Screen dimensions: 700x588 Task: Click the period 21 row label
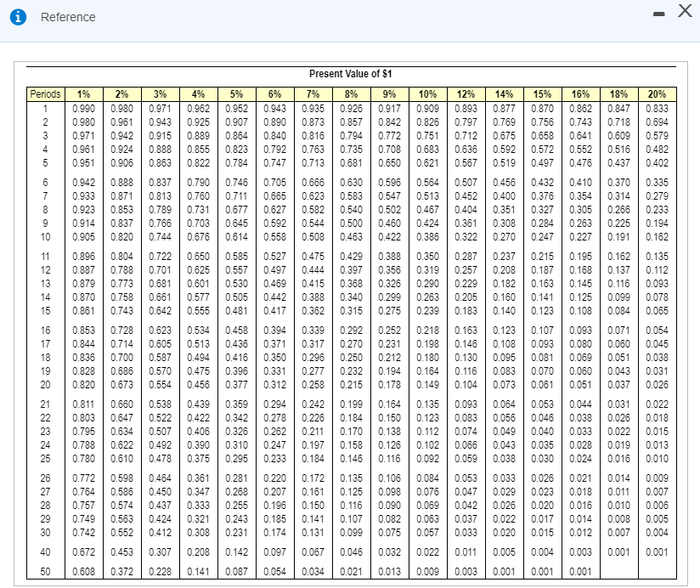click(46, 404)
